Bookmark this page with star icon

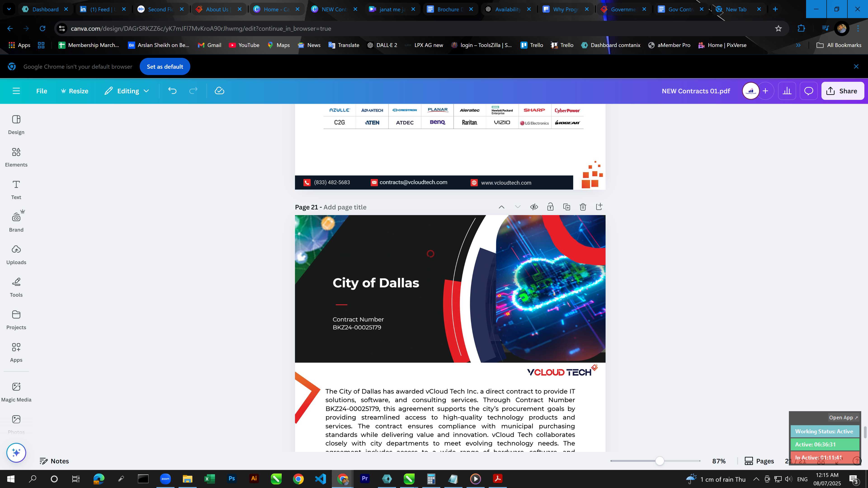[x=778, y=29]
